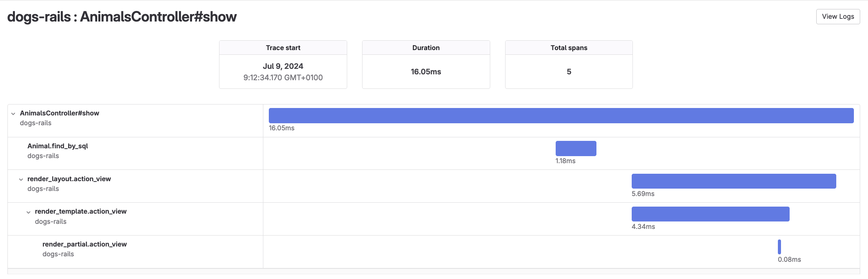868x279 pixels.
Task: Select the Animal.find_by_sql span name
Action: tap(58, 146)
